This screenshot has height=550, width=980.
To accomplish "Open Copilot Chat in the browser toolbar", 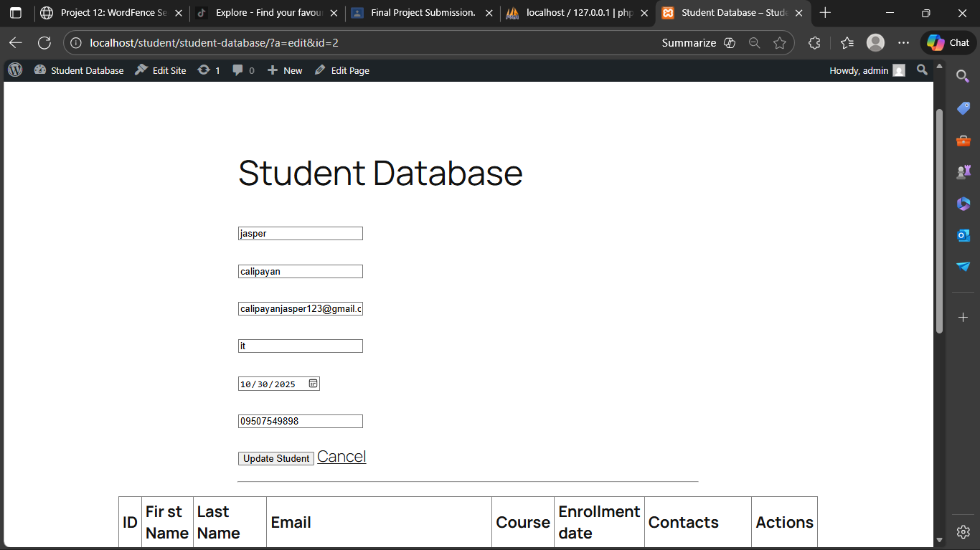I will pos(947,42).
